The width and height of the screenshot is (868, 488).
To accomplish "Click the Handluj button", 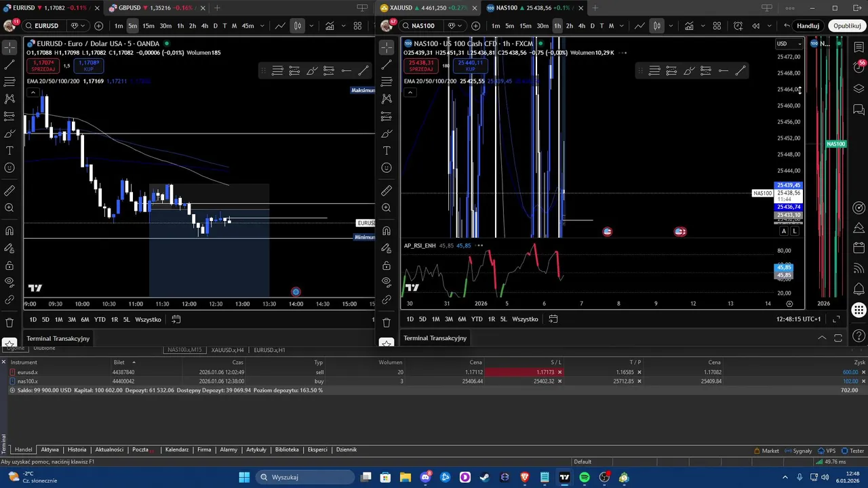I will click(x=808, y=26).
